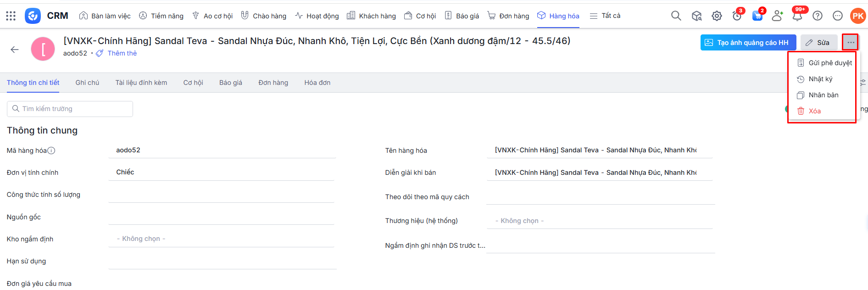This screenshot has height=290, width=868.
Task: Click the add user icon in header
Action: click(x=777, y=16)
